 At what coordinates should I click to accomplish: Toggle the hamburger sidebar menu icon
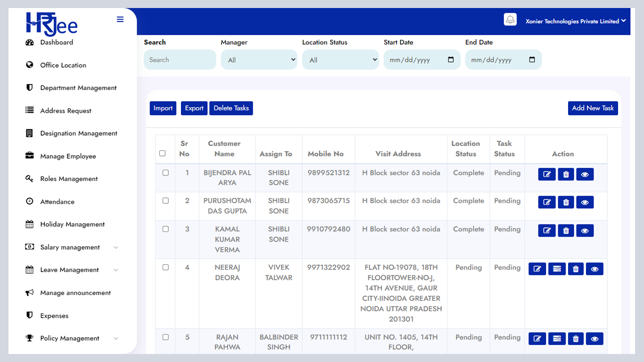(x=120, y=19)
